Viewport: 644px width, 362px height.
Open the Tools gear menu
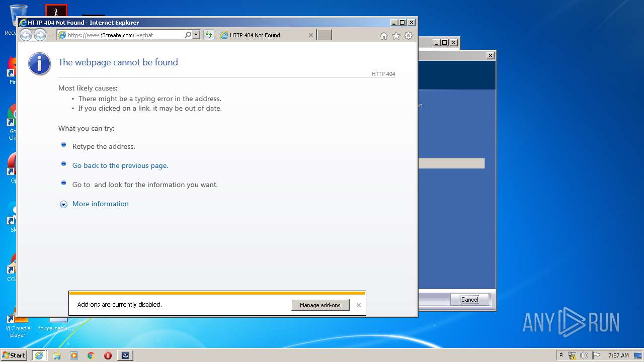(409, 36)
